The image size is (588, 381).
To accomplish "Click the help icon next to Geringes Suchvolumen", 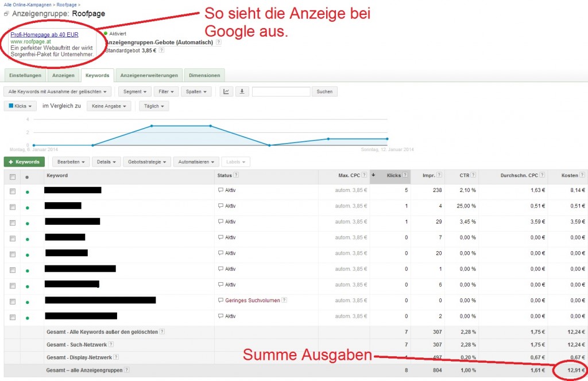I will 284,300.
